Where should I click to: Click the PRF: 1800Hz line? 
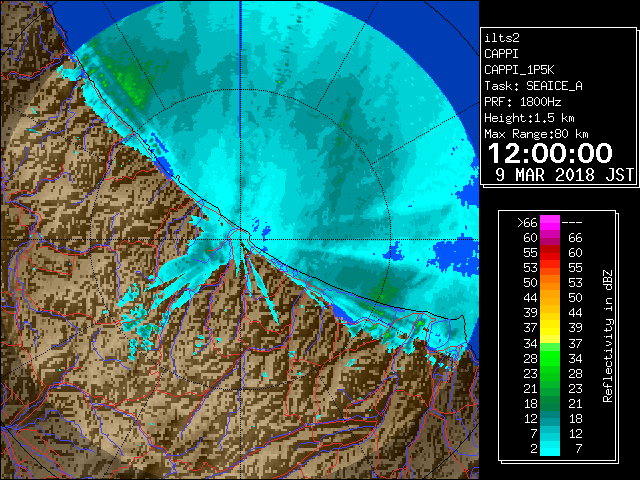click(x=522, y=102)
